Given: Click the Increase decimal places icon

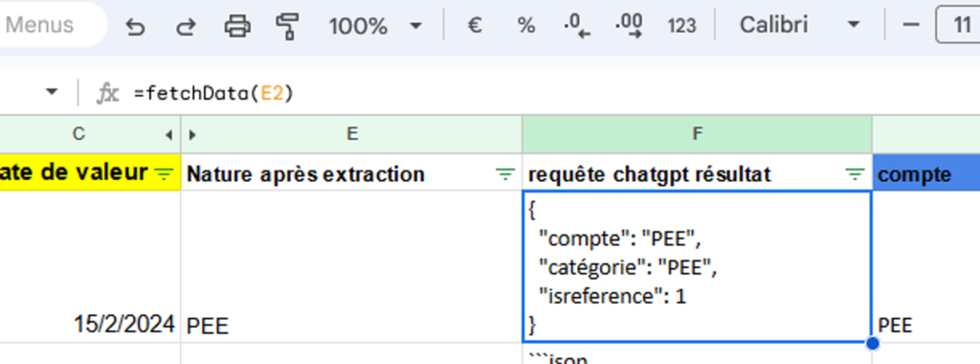Looking at the screenshot, I should point(628,26).
